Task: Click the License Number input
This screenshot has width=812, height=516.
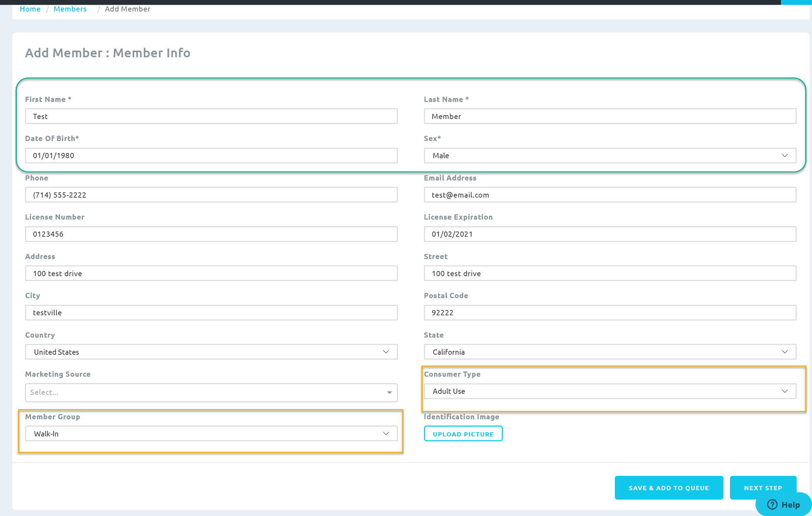Action: (x=211, y=234)
